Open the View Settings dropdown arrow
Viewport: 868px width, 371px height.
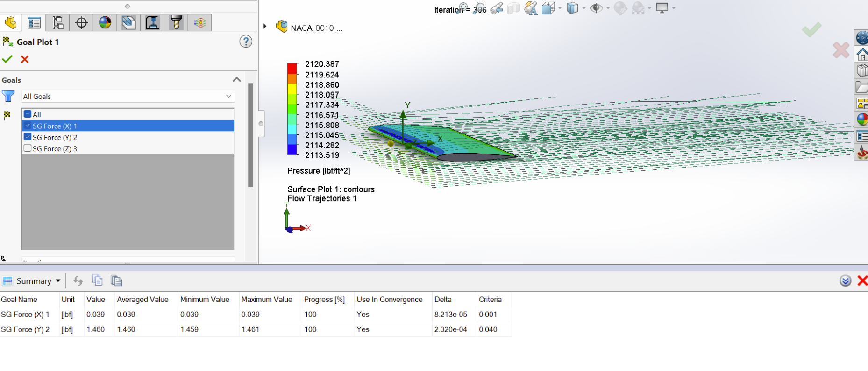674,8
